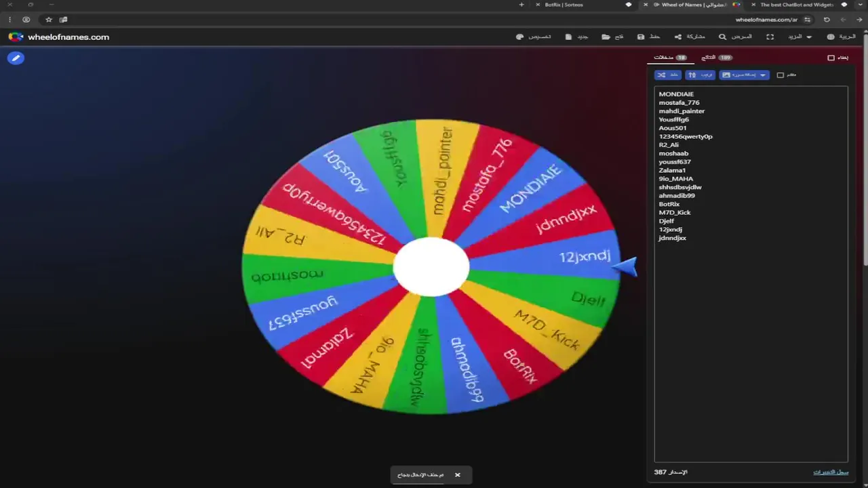This screenshot has width=868, height=488.
Task: Open the changelog link at panel bottom
Action: pos(831,472)
